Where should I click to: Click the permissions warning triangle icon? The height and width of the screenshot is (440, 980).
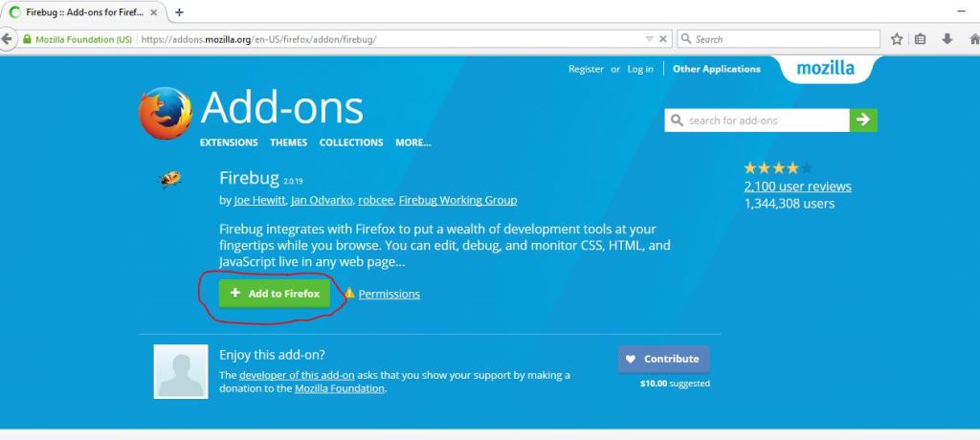(349, 293)
